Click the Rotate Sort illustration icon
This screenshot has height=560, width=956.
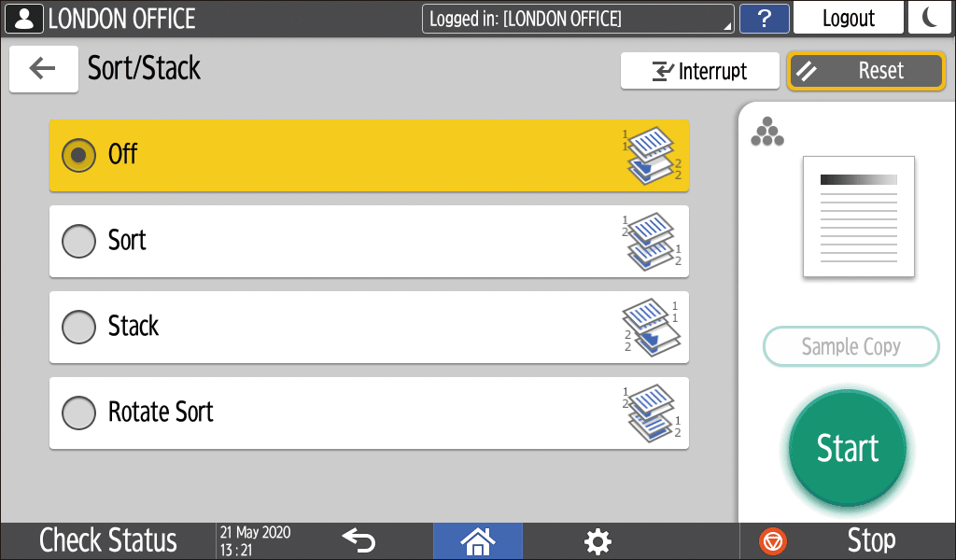tap(651, 413)
